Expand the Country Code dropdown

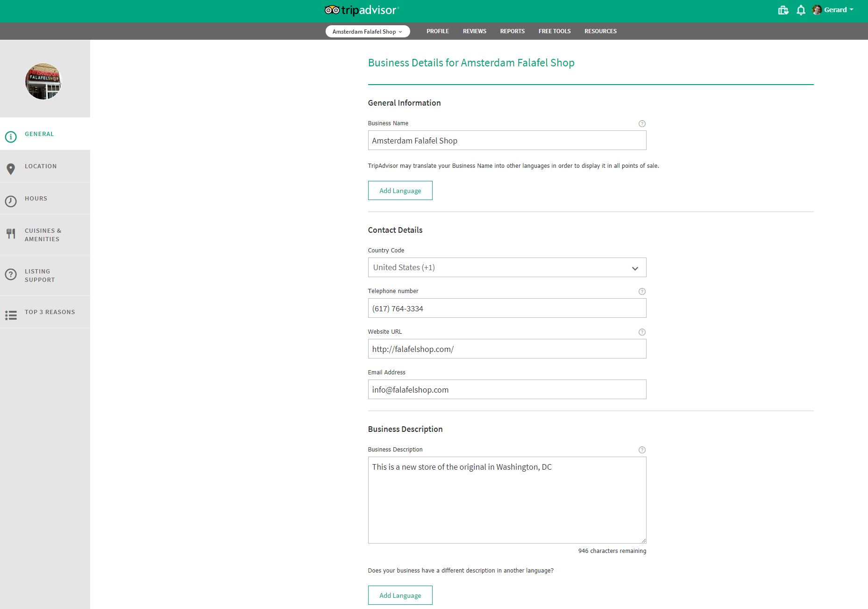(507, 268)
